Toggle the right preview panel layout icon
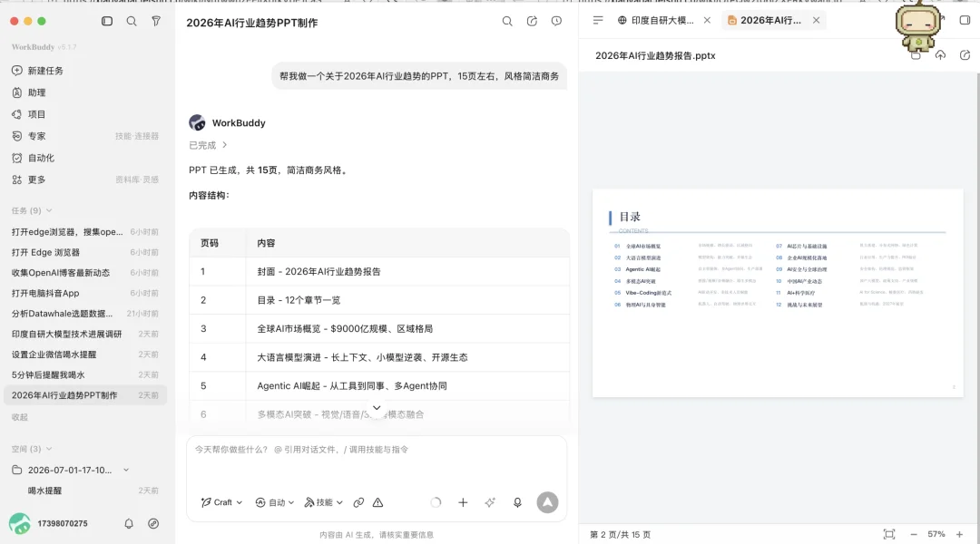Viewport: 980px width, 544px height. coord(965,20)
